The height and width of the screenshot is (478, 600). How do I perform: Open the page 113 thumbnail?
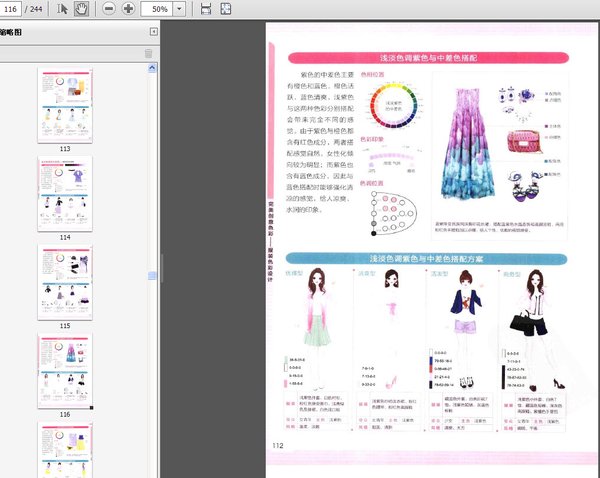coord(65,105)
